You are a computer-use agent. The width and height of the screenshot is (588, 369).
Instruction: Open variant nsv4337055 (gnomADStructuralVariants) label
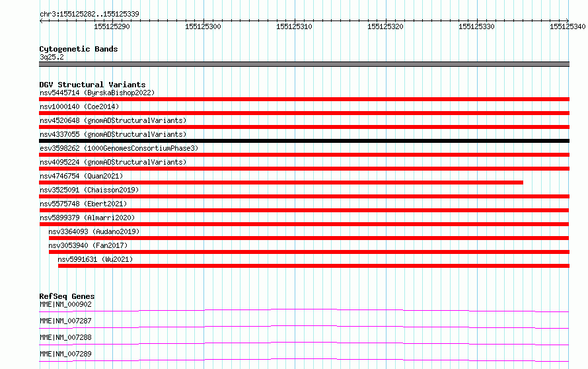[113, 134]
